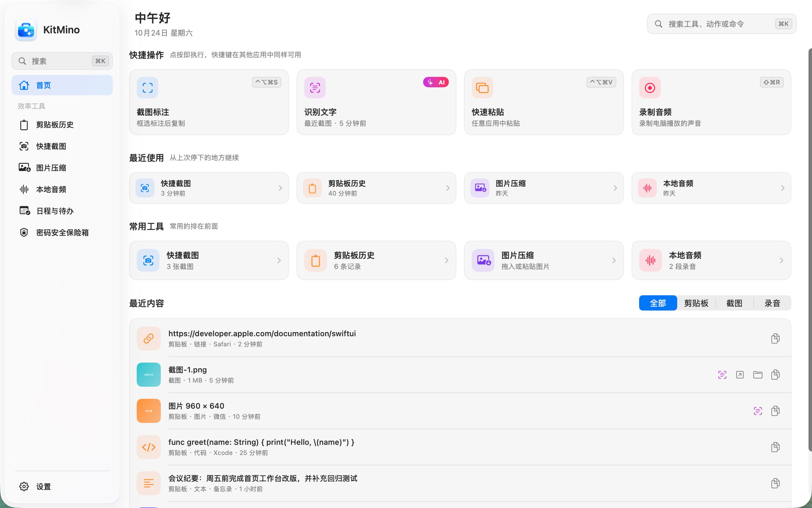The height and width of the screenshot is (508, 812).
Task: Click the link icon of swiftui entry
Action: pyautogui.click(x=149, y=338)
